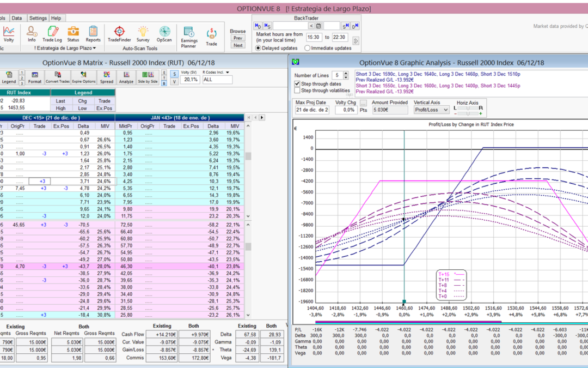Select the Immediate updates radio button
The image size is (588, 368).
click(x=308, y=48)
